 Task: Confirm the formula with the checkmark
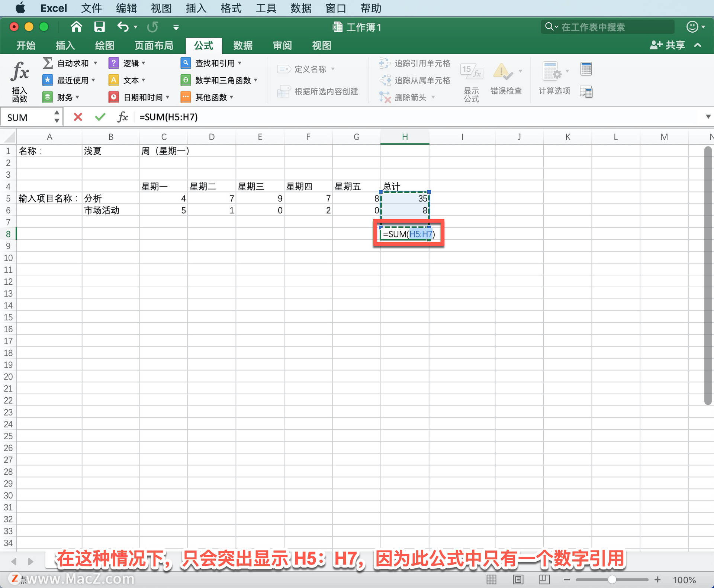click(x=99, y=117)
